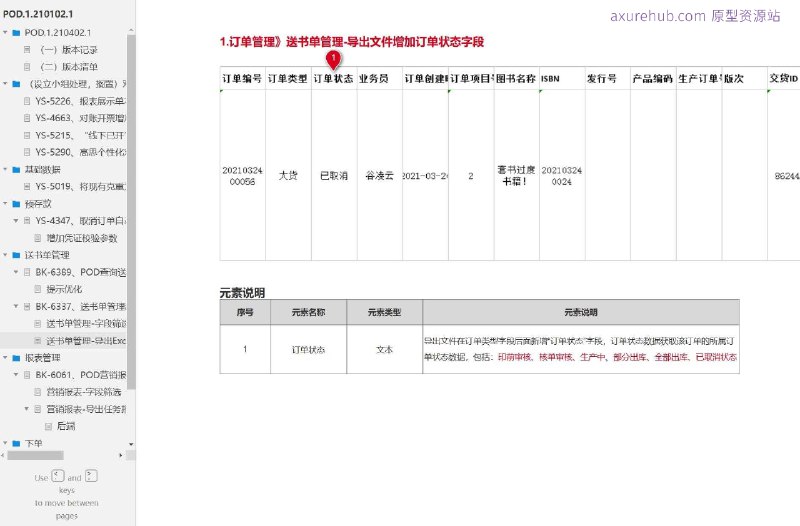This screenshot has height=526, width=800.
Task: Collapse the 预存款 folder arrow
Action: (5, 204)
